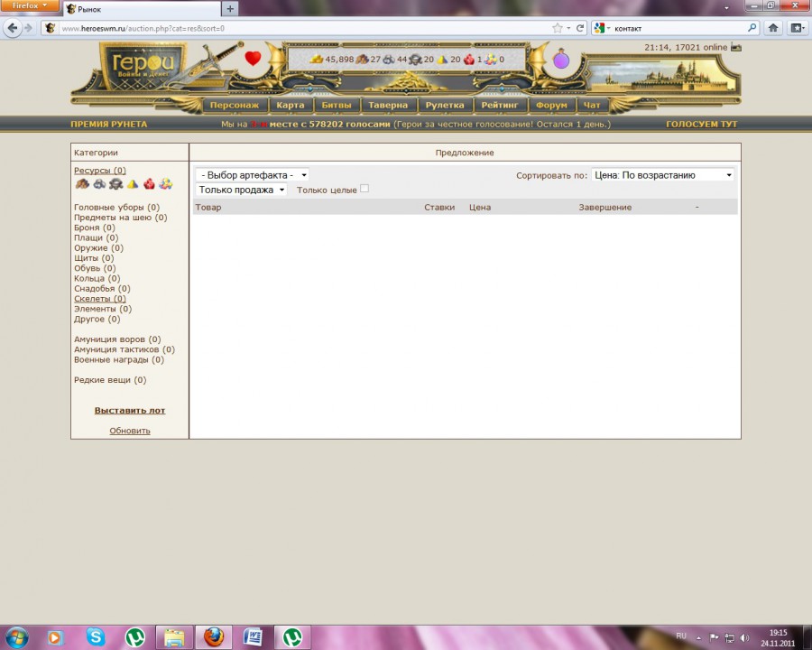Select the multicolor gems icon under Ресурсы
Viewport: 812px width, 650px height.
(x=166, y=183)
